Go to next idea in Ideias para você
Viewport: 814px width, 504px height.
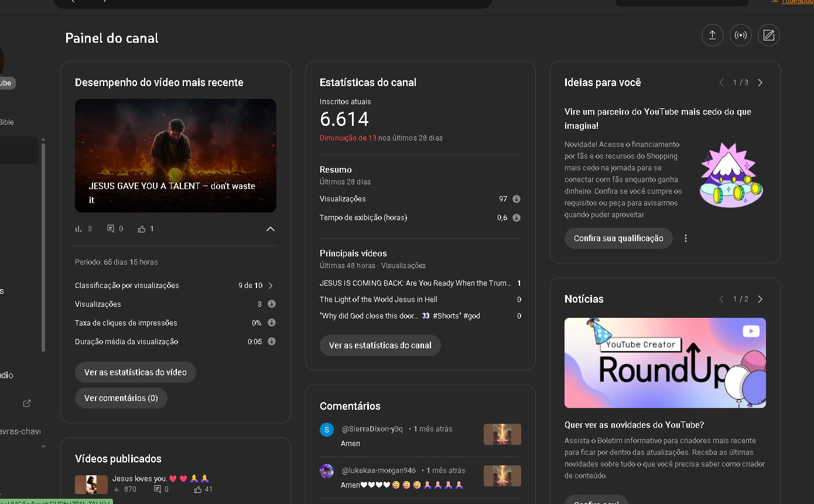760,83
